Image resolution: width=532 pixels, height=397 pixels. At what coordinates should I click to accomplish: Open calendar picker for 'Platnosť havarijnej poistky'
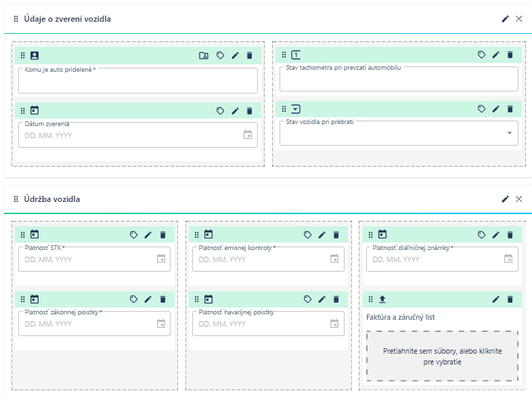[334, 324]
